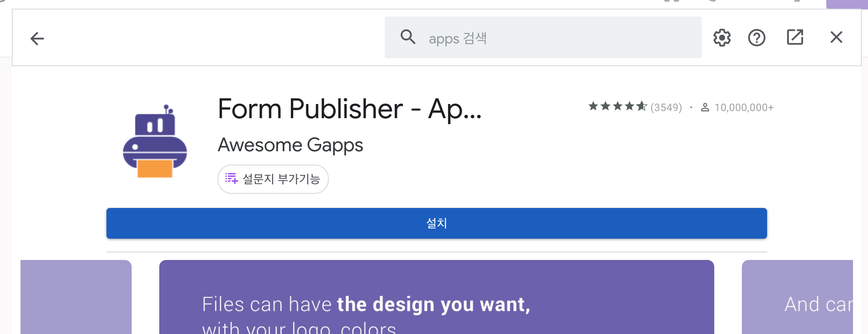Select the 설문지 부가기능 chip
Screen dimensions: 868x334
point(273,179)
